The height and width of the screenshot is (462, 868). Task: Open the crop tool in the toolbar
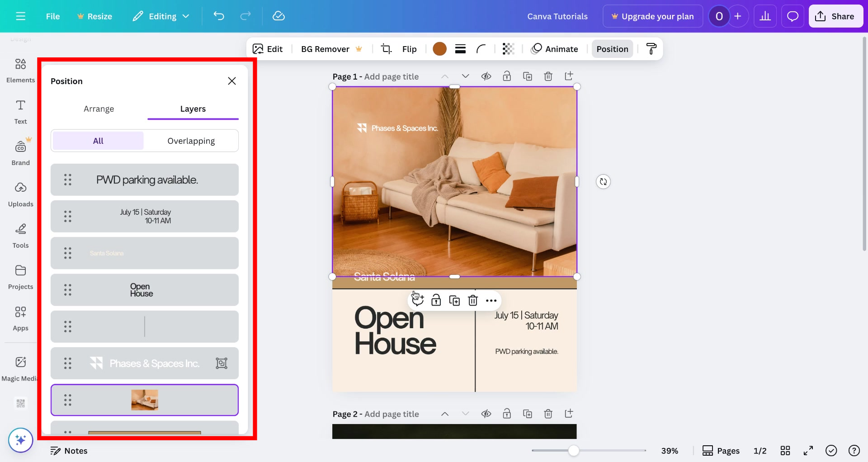point(386,49)
